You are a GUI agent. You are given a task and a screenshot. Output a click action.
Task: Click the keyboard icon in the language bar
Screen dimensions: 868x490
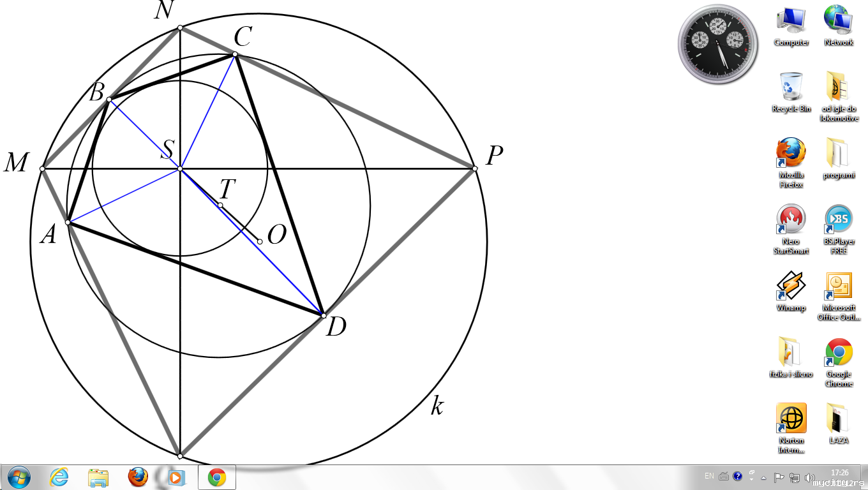(x=724, y=476)
